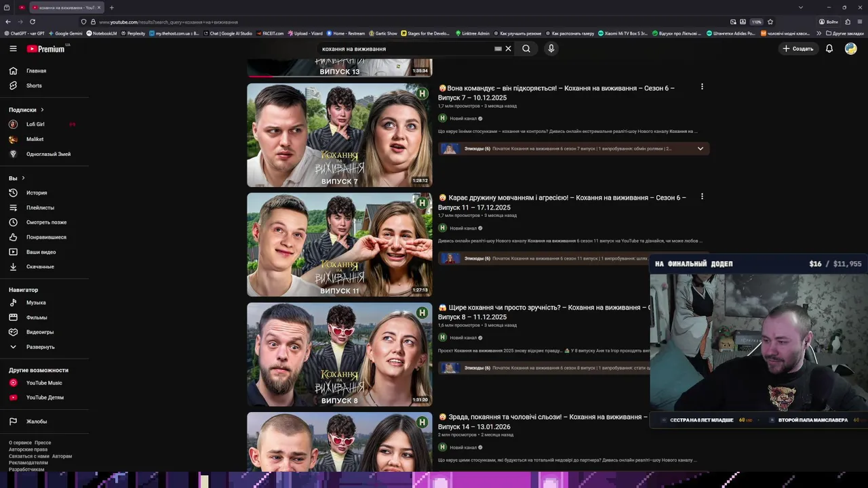868x488 pixels.
Task: Open the Випуск 13 thumbnail at top
Action: click(340, 67)
